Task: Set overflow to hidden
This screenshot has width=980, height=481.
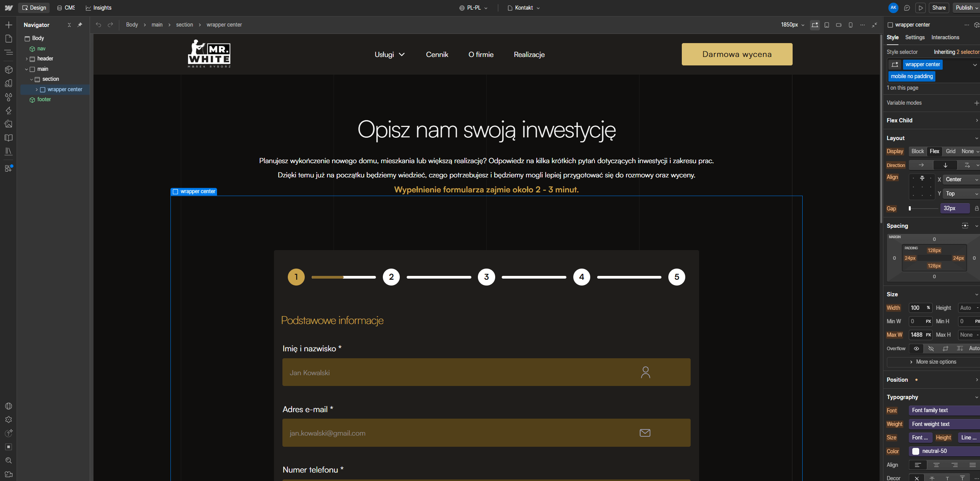Action: pos(931,348)
